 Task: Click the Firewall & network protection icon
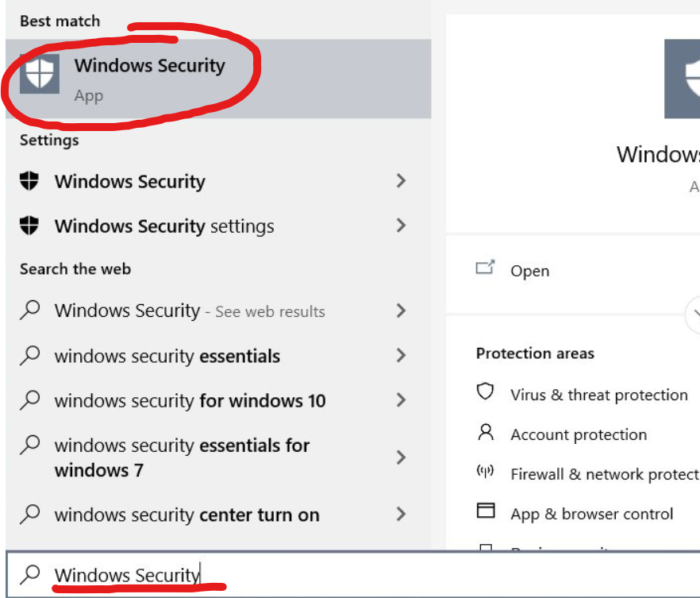(x=485, y=473)
